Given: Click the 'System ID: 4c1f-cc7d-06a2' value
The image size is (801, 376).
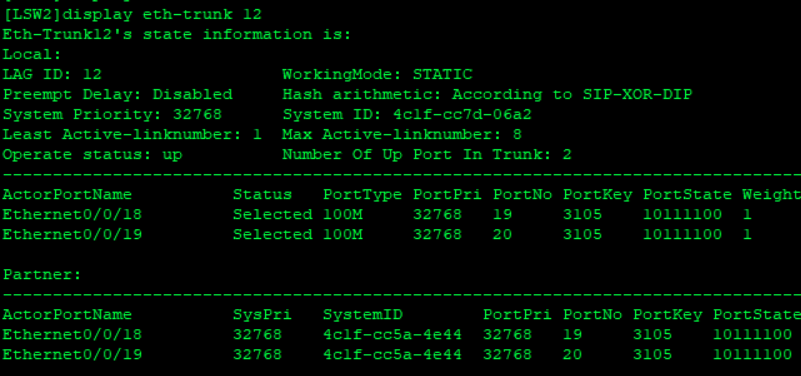Looking at the screenshot, I should click(x=407, y=114).
